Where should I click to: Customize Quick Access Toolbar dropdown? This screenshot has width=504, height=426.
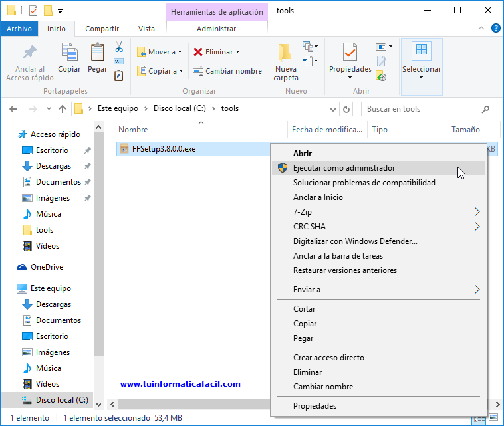click(x=60, y=11)
